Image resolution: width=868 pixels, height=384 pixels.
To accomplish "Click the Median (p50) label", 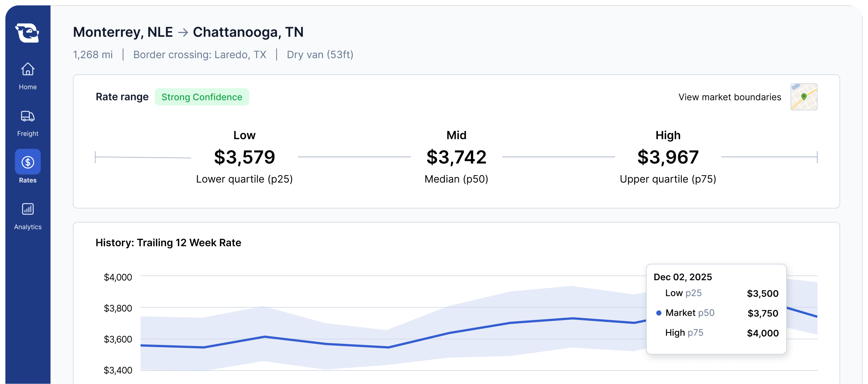I will point(456,179).
